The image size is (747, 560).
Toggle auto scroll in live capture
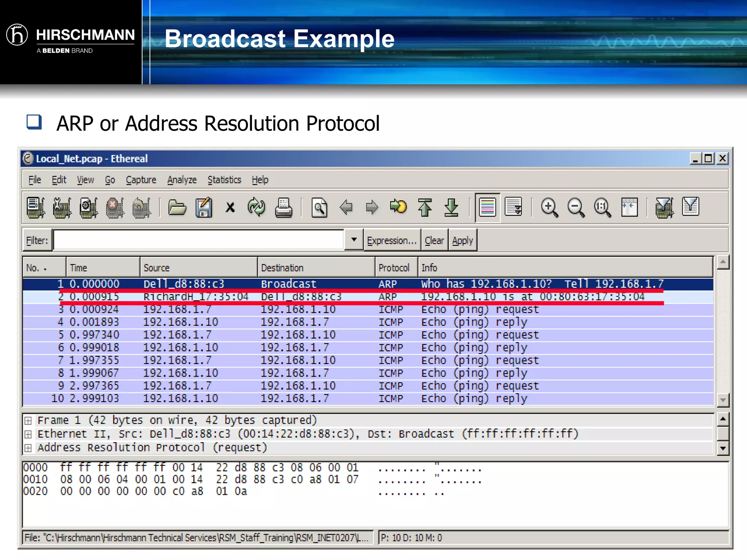coord(514,207)
